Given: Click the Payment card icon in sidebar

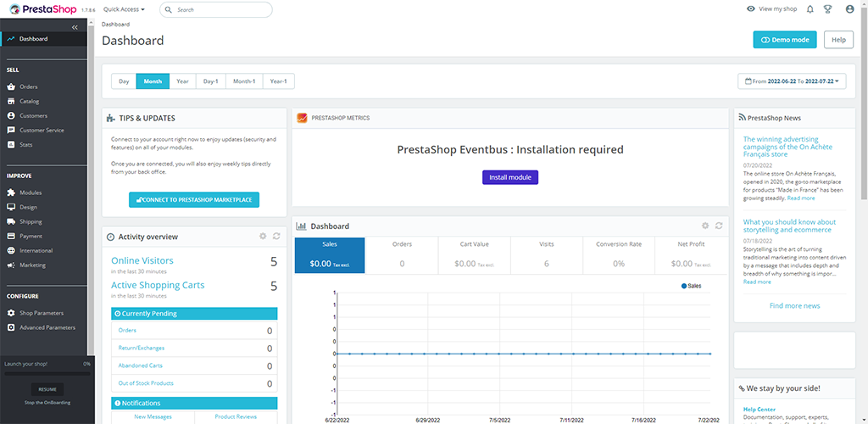Looking at the screenshot, I should (x=10, y=236).
